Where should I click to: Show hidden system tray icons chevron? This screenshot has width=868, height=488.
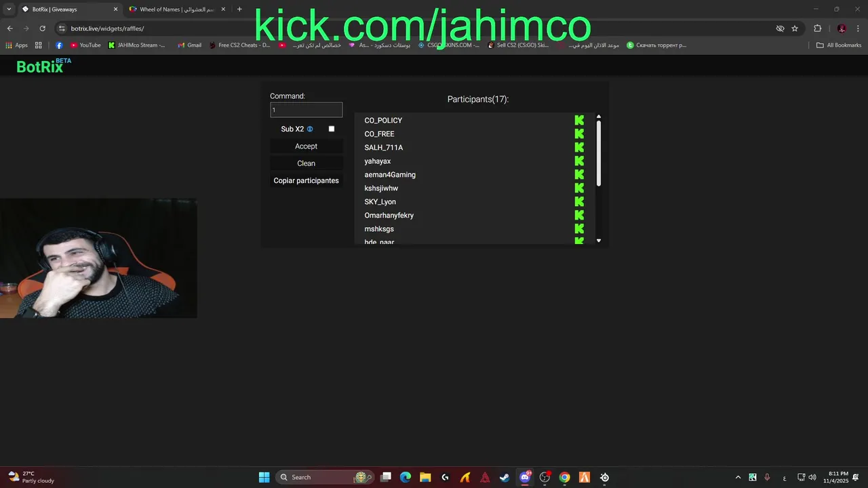[738, 477]
